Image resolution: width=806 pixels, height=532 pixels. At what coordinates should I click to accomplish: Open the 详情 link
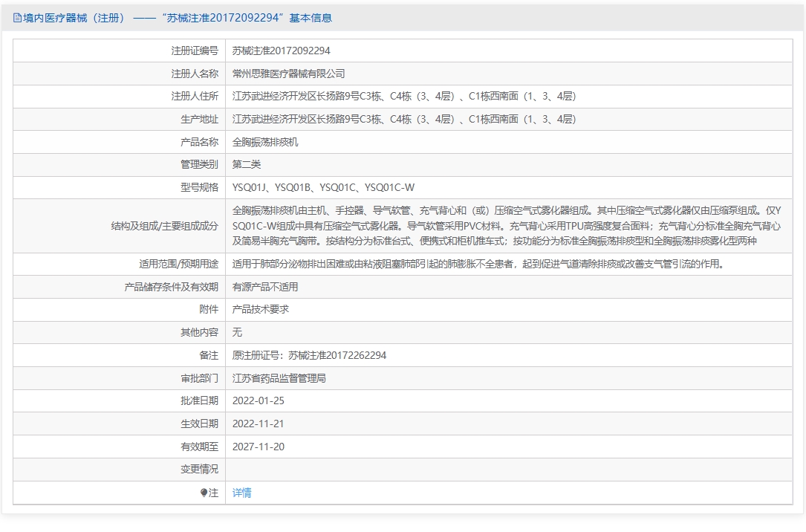tap(241, 493)
